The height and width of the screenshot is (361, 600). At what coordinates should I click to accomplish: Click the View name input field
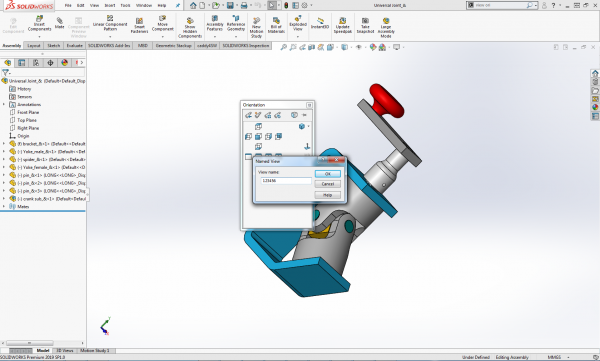286,180
